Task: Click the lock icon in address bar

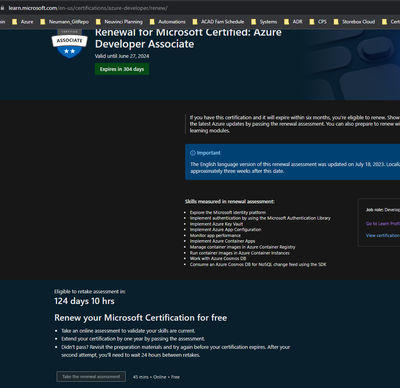Action: click(3, 8)
